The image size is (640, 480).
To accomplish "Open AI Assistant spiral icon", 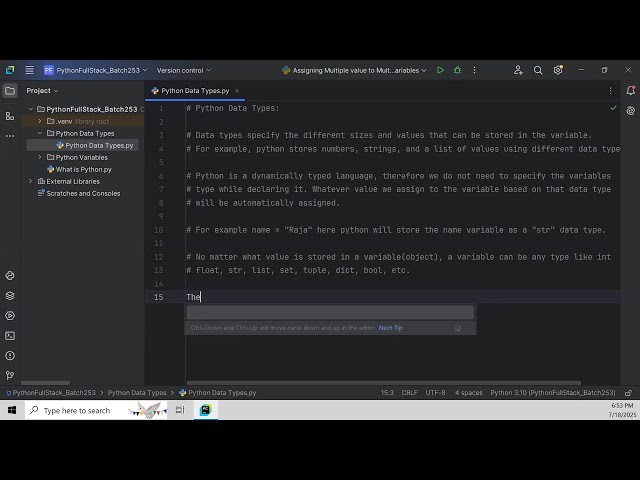I will click(x=631, y=111).
